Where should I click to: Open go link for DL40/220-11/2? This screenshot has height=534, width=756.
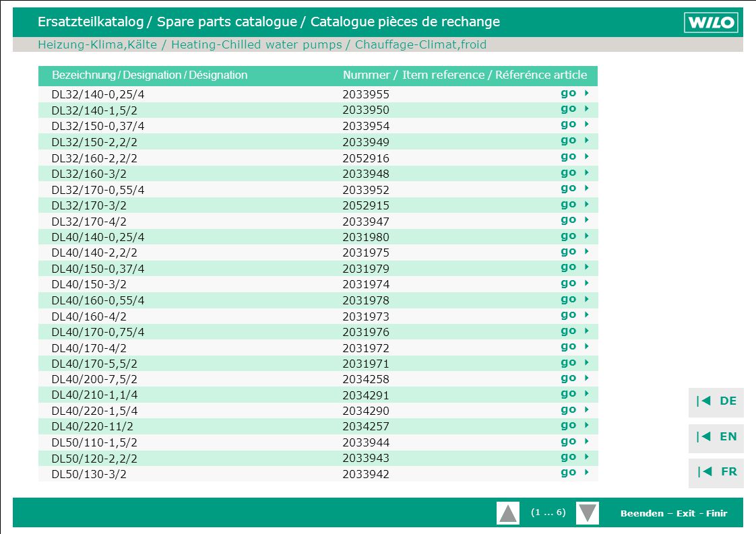click(x=575, y=425)
